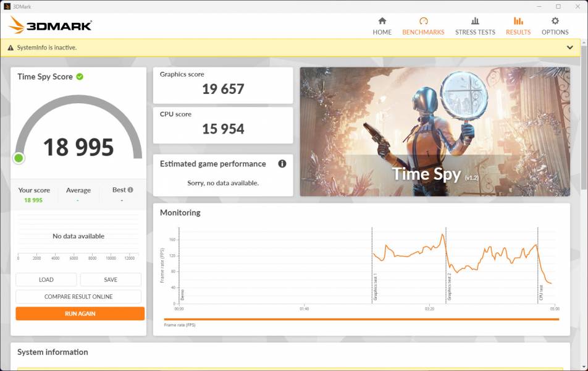
Task: Click the green score marker on gauge
Action: click(19, 158)
